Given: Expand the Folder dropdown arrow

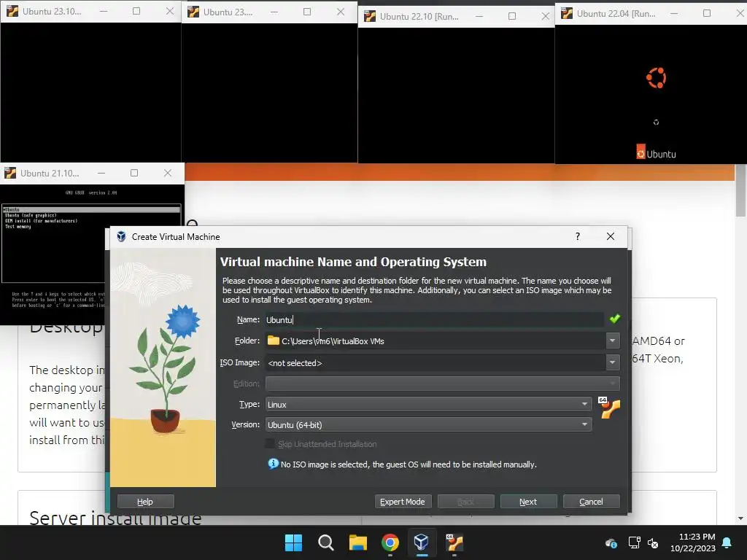Looking at the screenshot, I should point(613,341).
